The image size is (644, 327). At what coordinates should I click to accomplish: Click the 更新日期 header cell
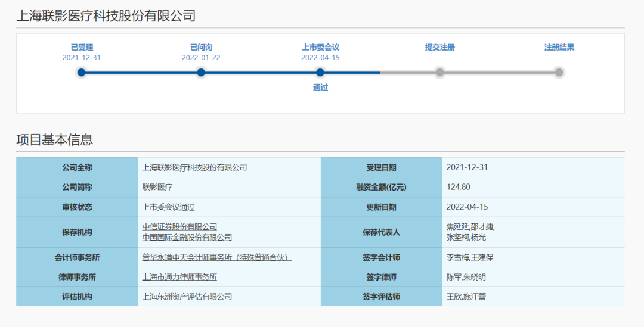click(382, 207)
